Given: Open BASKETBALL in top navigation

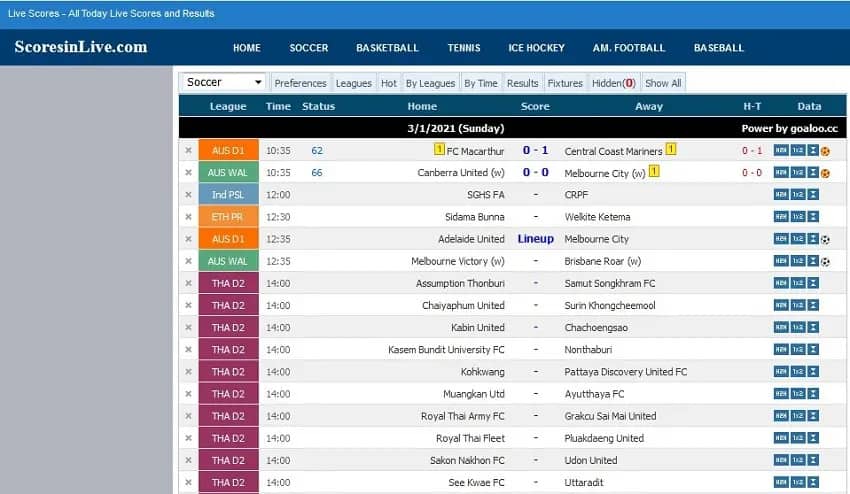Looking at the screenshot, I should [x=387, y=48].
